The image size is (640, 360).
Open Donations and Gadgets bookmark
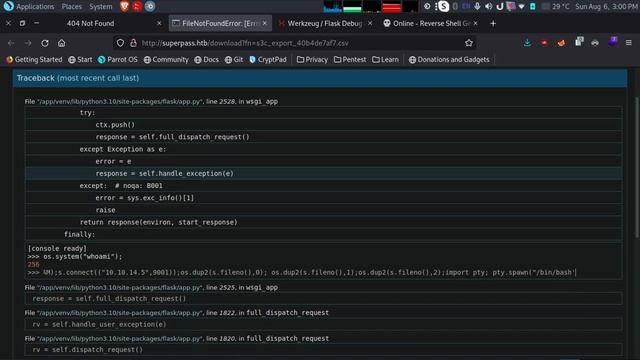click(449, 60)
